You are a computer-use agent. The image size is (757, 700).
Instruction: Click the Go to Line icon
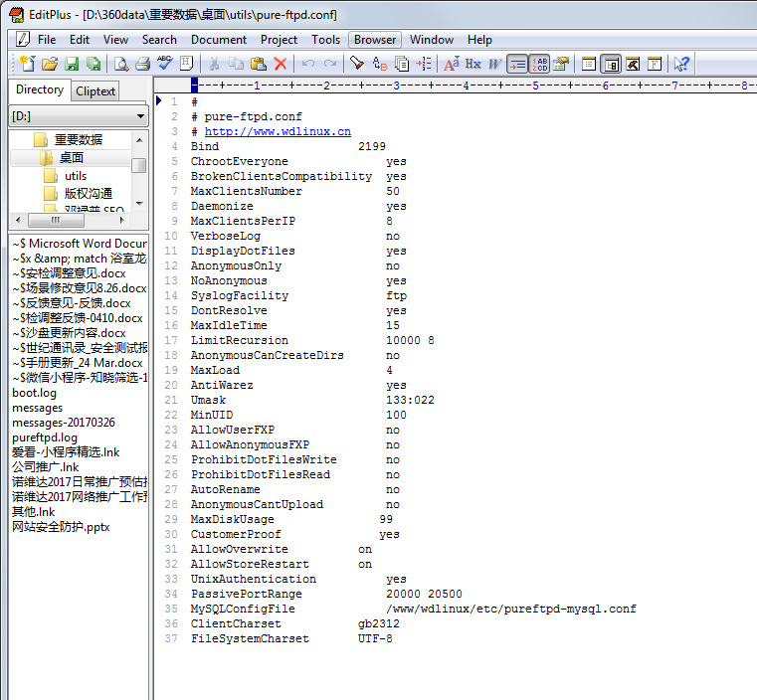[424, 64]
